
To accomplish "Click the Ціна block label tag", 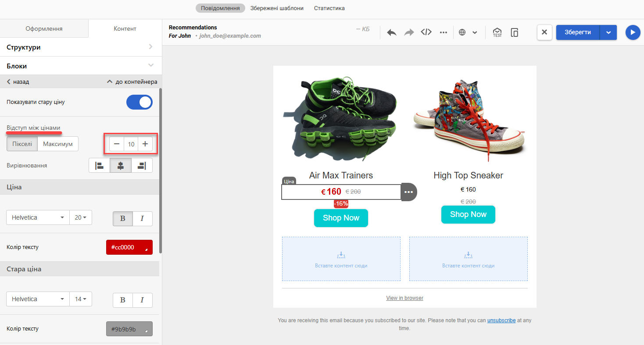I will (x=289, y=181).
